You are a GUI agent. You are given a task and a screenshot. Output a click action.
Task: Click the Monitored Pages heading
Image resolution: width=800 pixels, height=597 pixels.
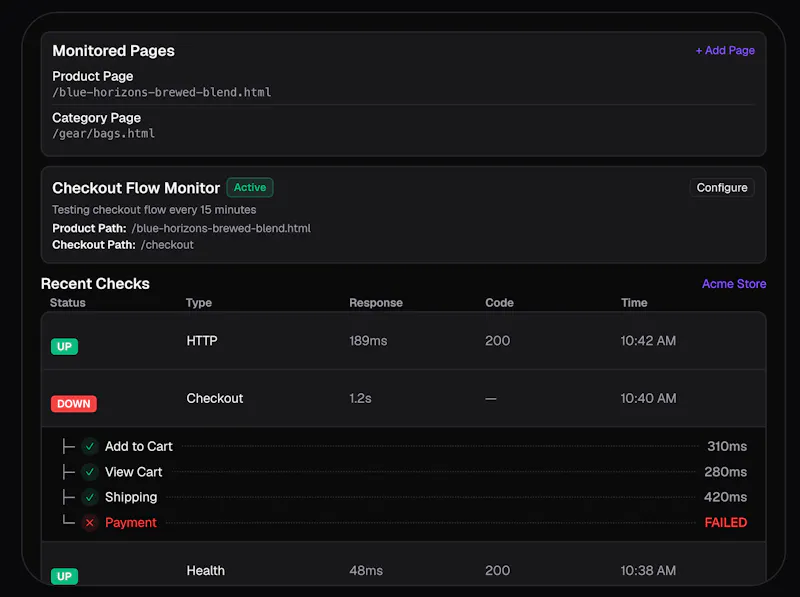pos(113,51)
